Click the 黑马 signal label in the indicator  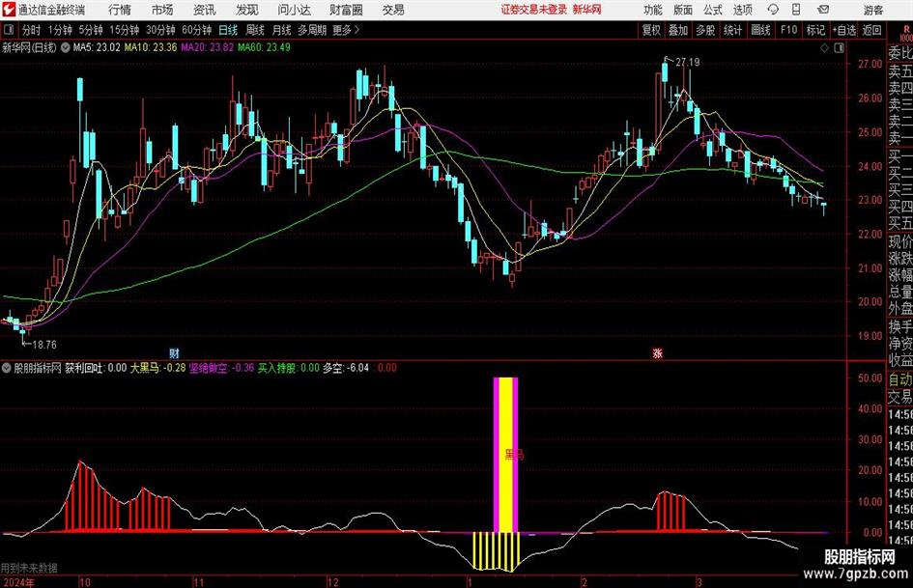[514, 455]
